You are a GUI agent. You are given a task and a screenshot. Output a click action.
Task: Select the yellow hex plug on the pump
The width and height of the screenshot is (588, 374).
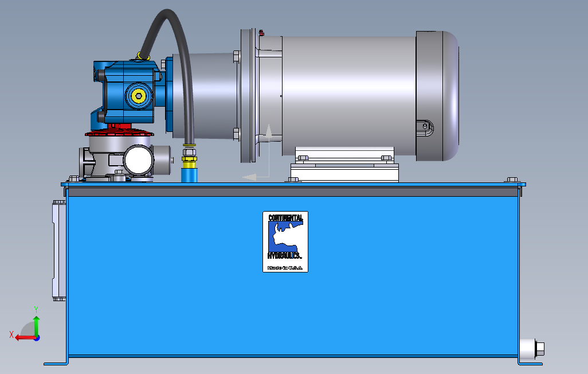click(x=139, y=96)
